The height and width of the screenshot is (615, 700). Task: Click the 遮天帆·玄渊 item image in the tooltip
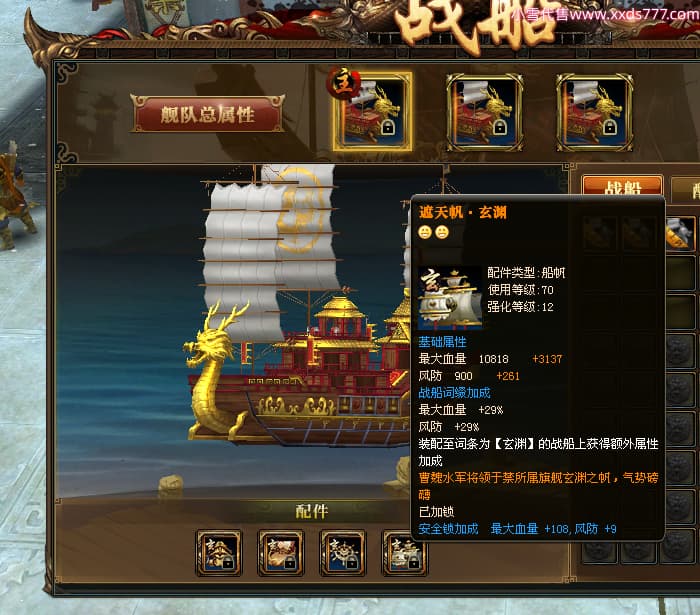(450, 298)
